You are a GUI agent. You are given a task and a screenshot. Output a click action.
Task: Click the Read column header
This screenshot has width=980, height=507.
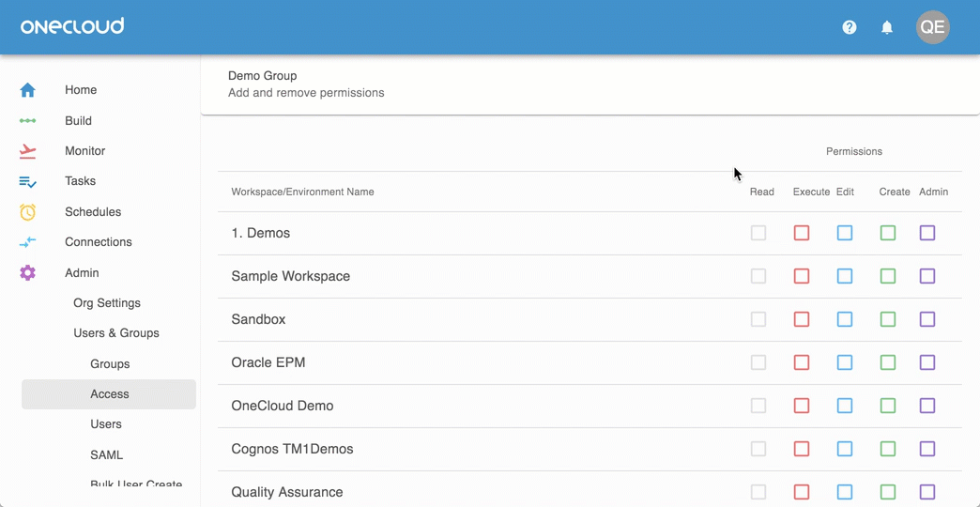click(762, 192)
